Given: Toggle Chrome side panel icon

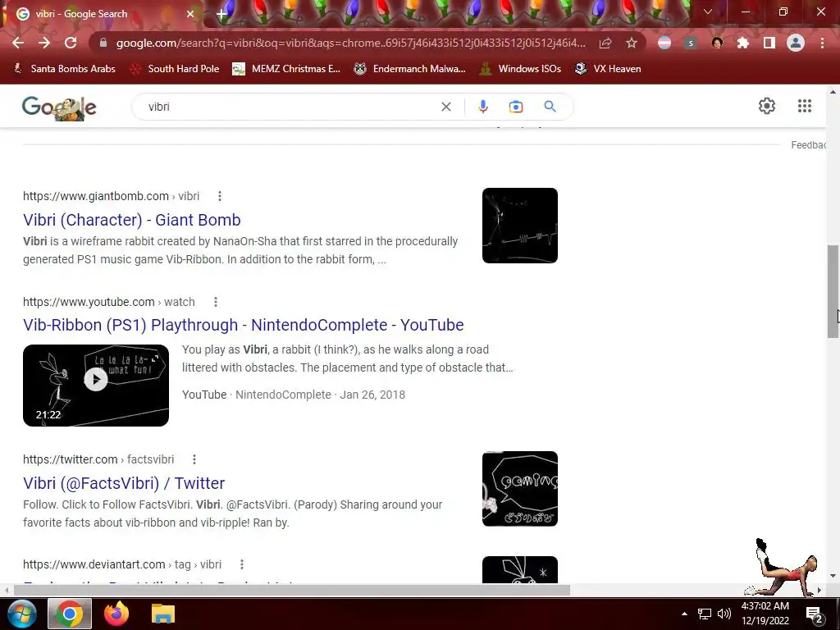Looking at the screenshot, I should pyautogui.click(x=769, y=43).
